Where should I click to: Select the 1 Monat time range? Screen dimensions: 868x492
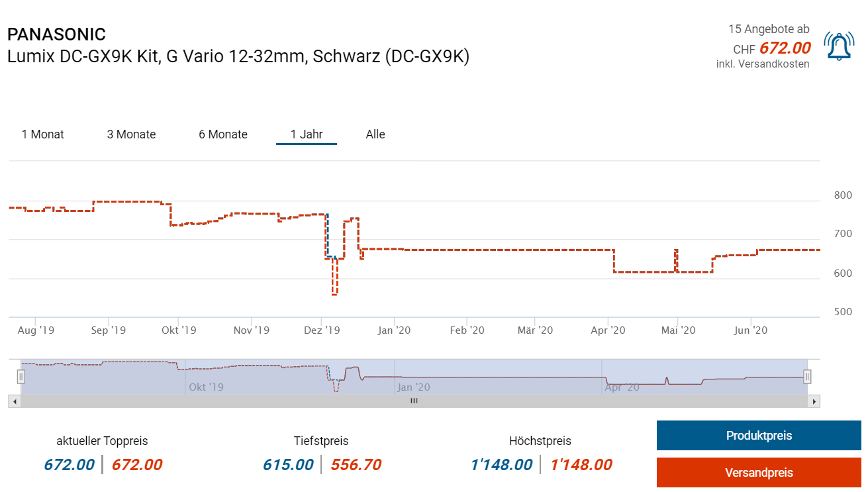tap(43, 134)
